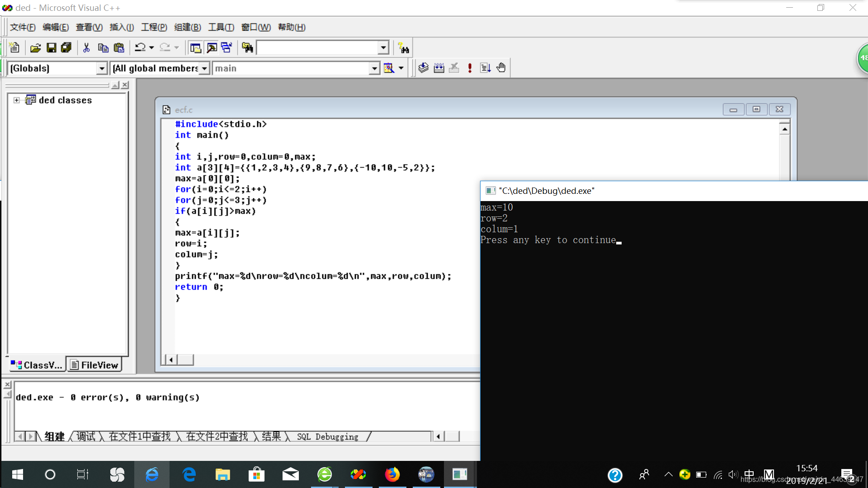Click the Compile icon in build toolbar
The width and height of the screenshot is (868, 488).
(423, 68)
